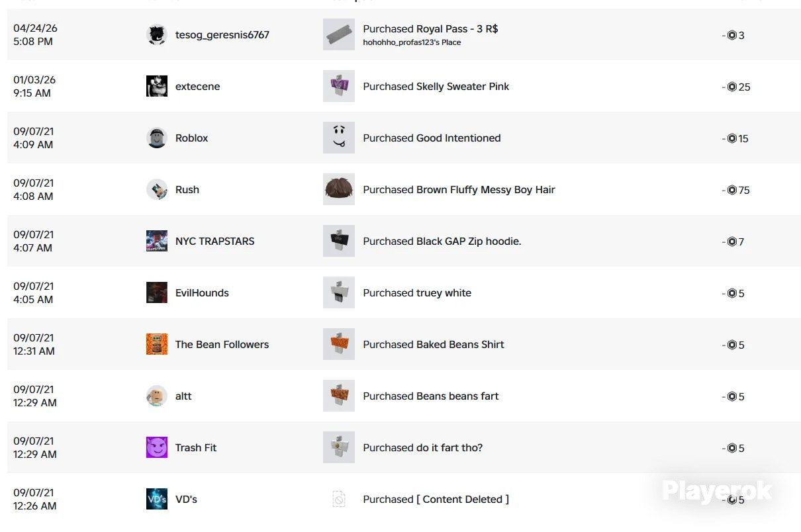
Task: Click the Black GAP Zip hoodie link
Action: point(469,242)
